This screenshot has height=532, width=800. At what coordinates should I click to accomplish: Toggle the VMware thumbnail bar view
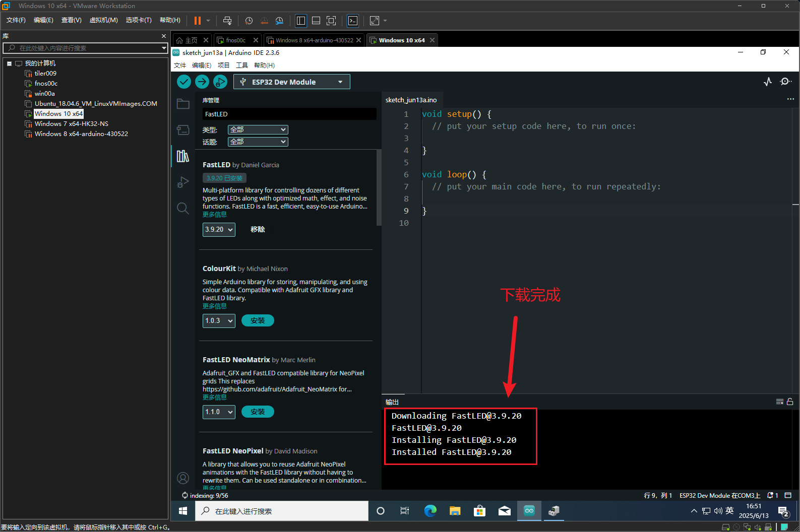click(316, 21)
